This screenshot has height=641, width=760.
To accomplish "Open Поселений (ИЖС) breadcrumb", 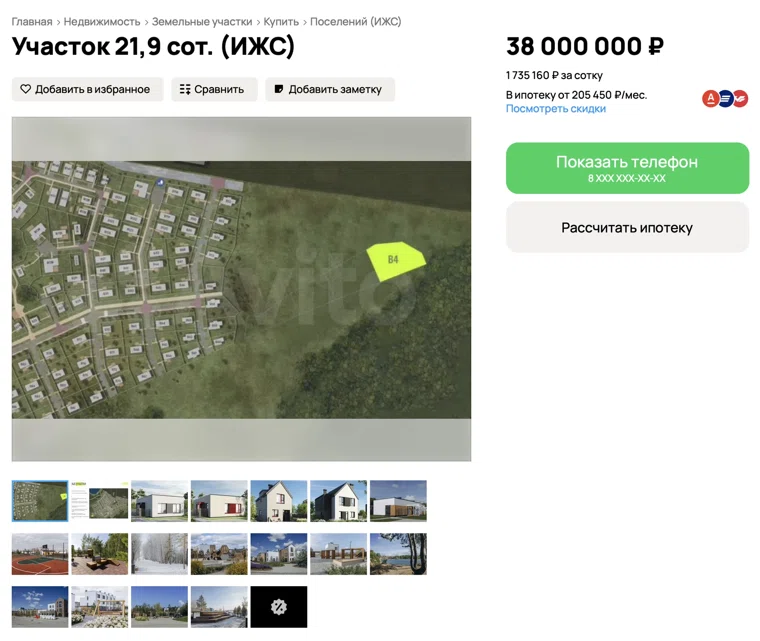I will click(356, 22).
